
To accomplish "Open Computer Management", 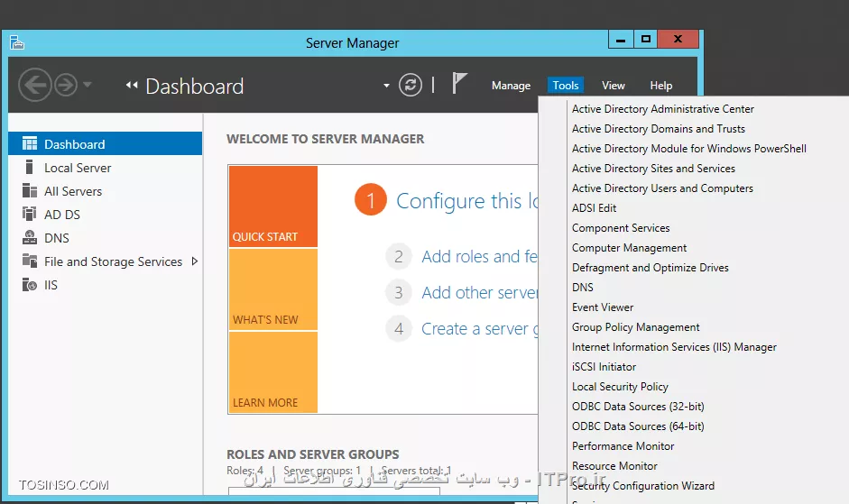I will pyautogui.click(x=629, y=248).
